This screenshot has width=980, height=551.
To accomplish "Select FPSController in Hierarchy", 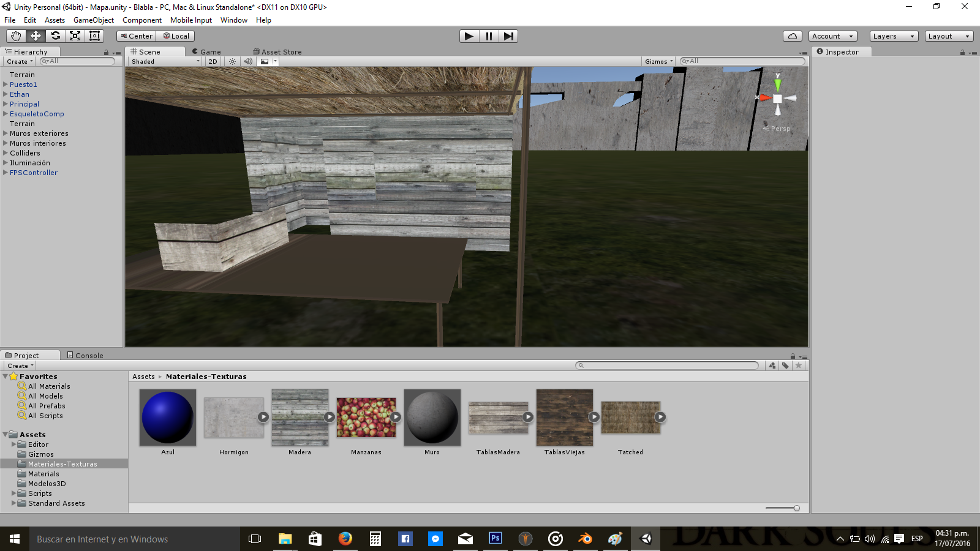I will [34, 173].
